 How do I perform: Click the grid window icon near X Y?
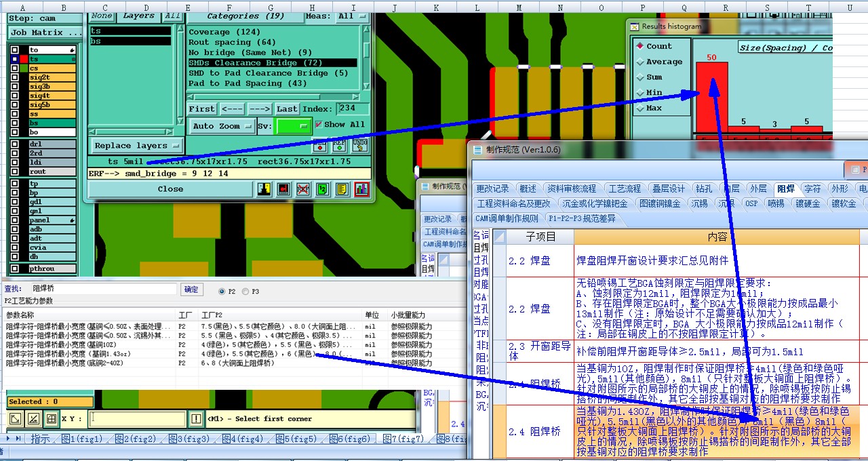click(x=50, y=419)
